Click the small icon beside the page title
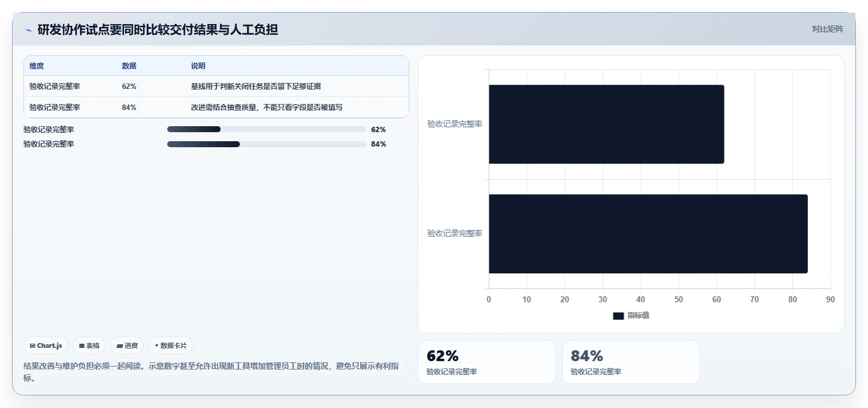Image resolution: width=868 pixels, height=408 pixels. click(28, 30)
